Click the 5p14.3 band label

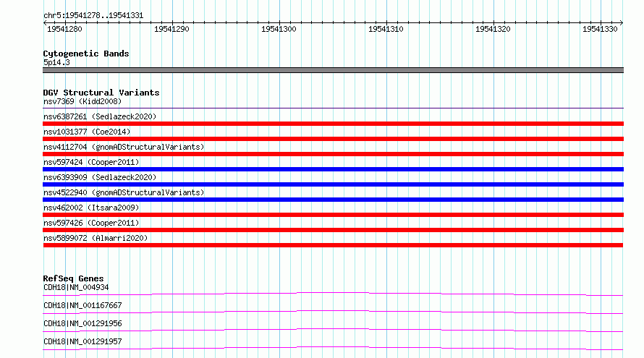(x=56, y=62)
